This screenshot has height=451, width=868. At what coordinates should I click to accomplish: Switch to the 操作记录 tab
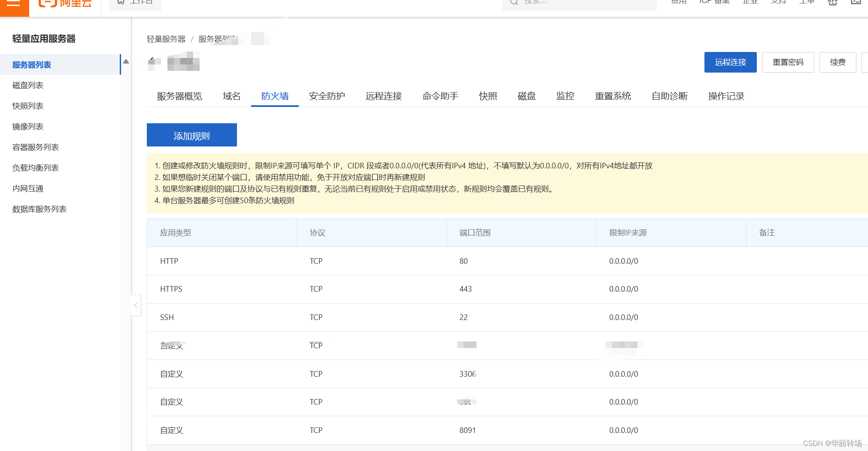click(x=726, y=96)
